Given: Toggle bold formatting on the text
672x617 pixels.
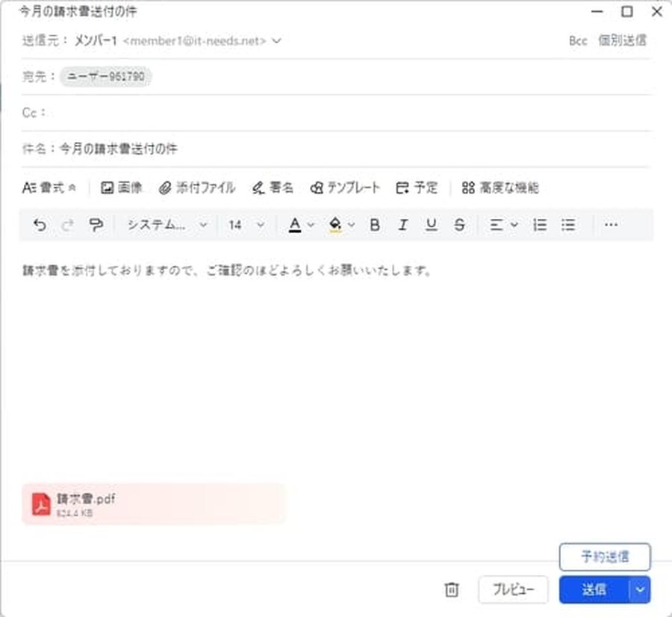Looking at the screenshot, I should [x=374, y=224].
